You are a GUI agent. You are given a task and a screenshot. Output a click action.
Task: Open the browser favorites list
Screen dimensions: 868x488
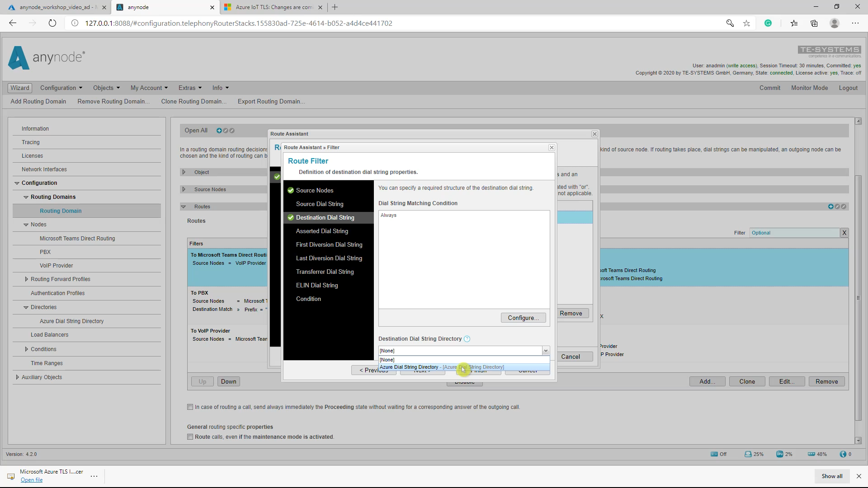click(794, 23)
